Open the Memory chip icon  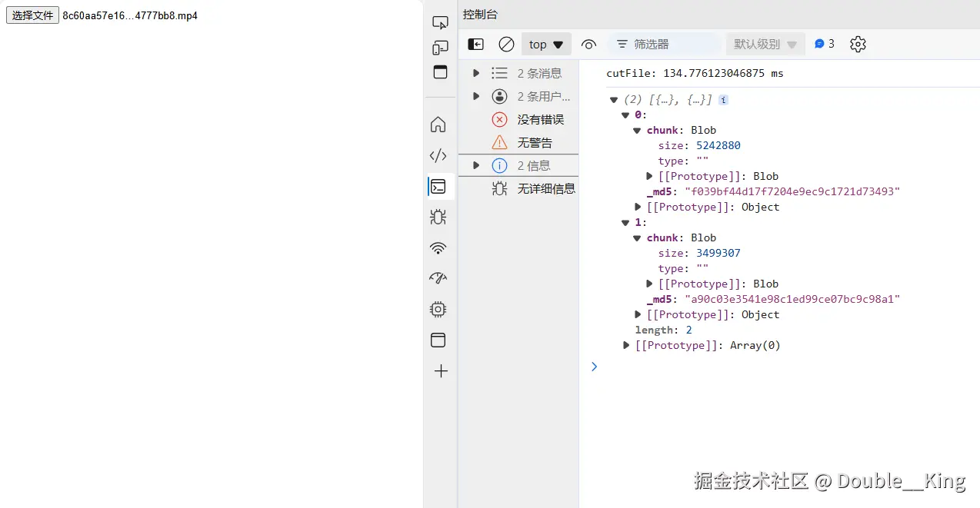pos(438,309)
